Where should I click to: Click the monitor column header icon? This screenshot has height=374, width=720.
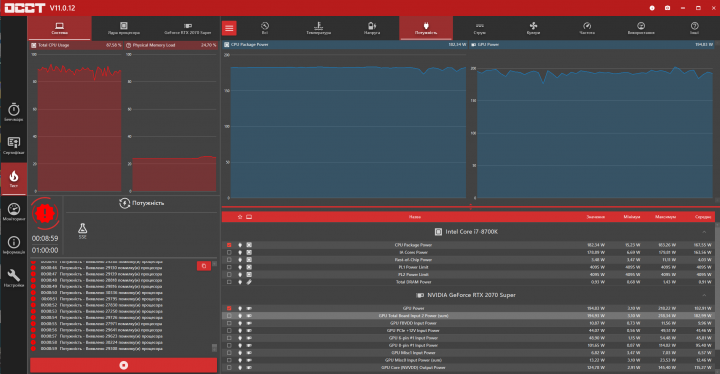click(x=249, y=217)
